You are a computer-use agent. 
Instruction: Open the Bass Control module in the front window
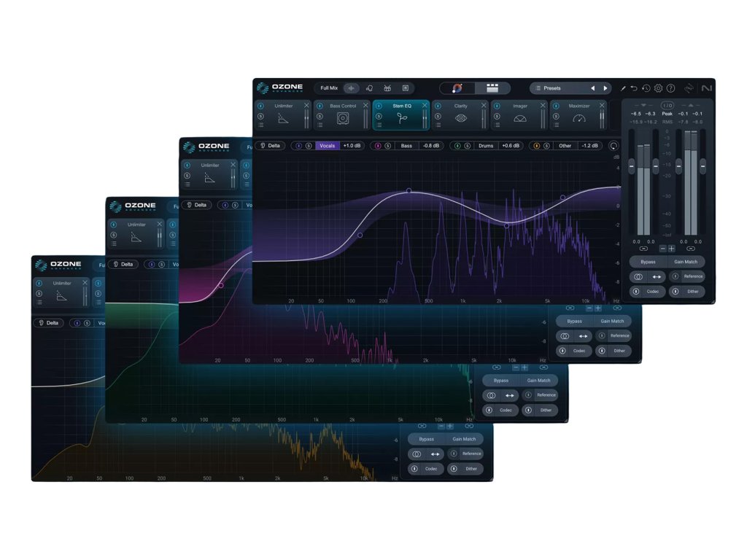(343, 114)
